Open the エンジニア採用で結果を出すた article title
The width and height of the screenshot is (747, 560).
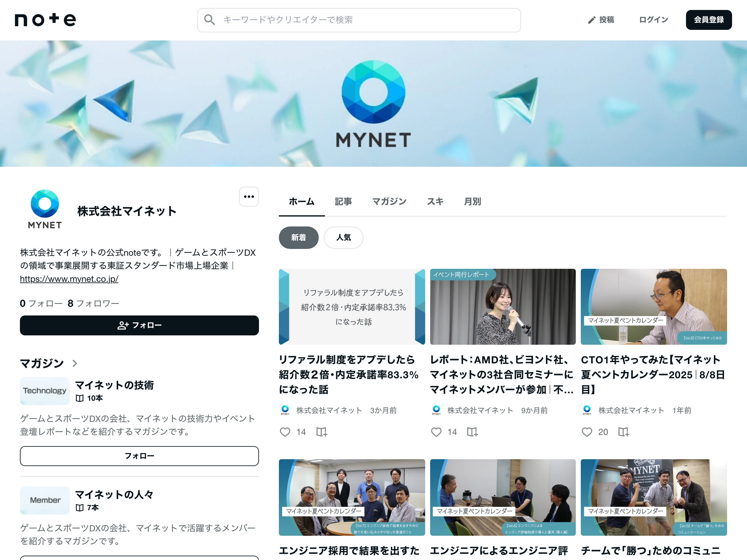click(349, 551)
